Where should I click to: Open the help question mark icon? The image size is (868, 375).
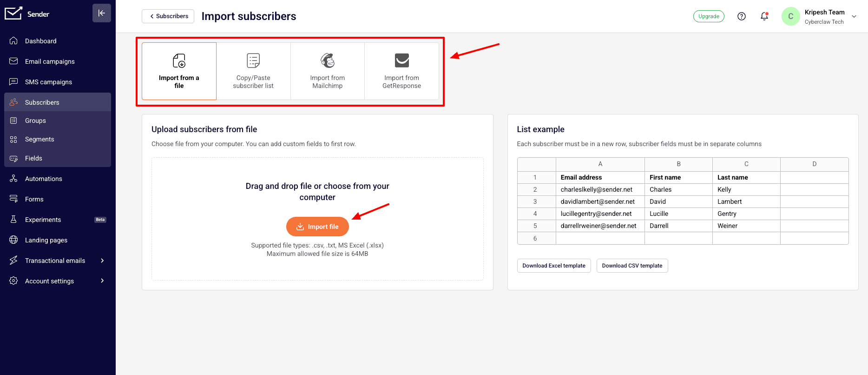point(742,16)
